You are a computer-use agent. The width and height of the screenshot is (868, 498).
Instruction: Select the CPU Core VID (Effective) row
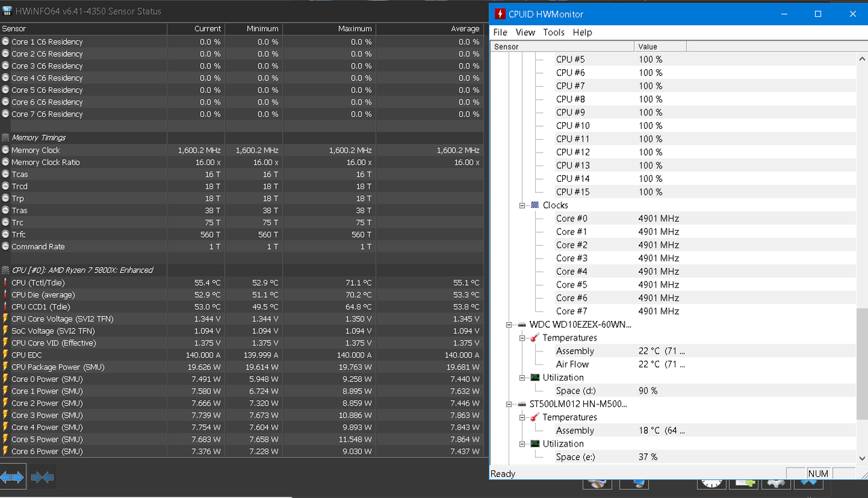[241, 343]
